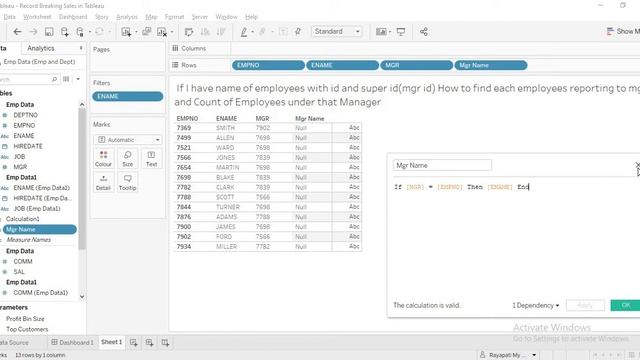Click the New dashboard tab icon at bottom
The image size is (640, 360).
tap(149, 342)
